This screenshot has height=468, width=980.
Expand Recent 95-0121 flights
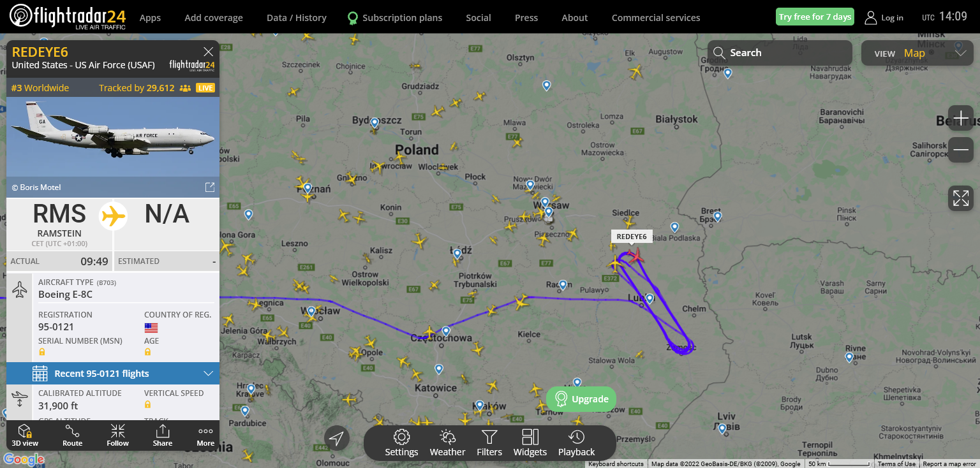pos(113,374)
